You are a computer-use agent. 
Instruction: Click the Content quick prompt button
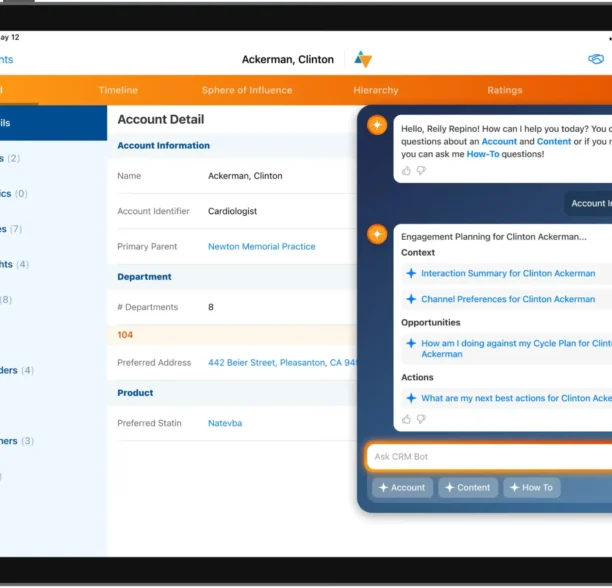point(468,487)
